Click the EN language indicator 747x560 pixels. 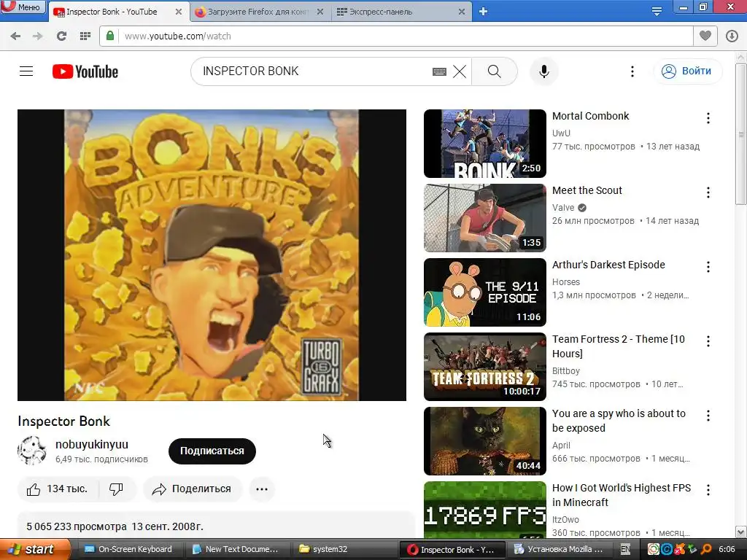click(x=625, y=550)
